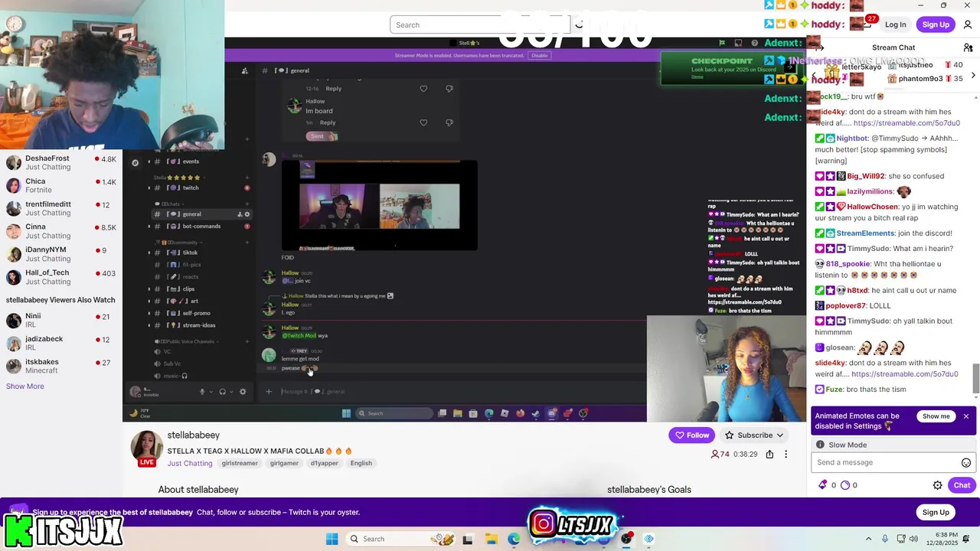The height and width of the screenshot is (551, 980).
Task: Share the stellababeey stream
Action: 769,454
